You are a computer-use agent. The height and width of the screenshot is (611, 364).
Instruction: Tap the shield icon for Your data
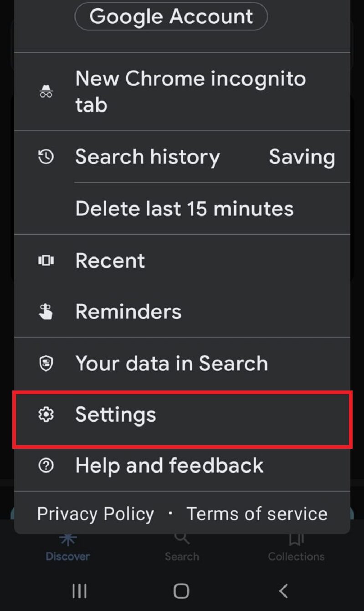click(46, 364)
